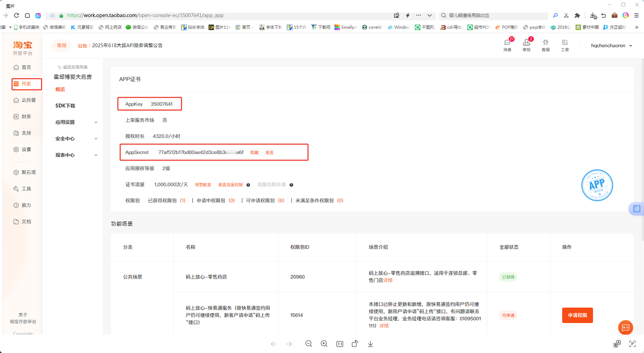Select 概览 in app menu

[60, 90]
